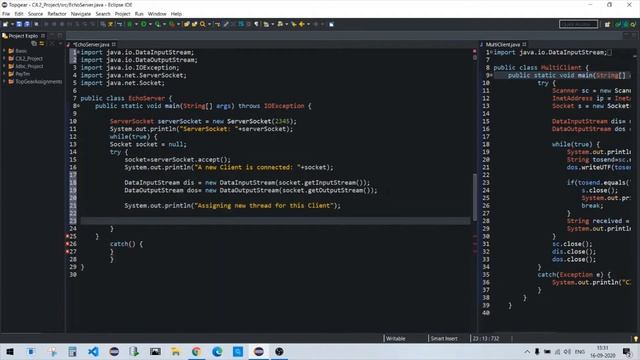Click the Toggle Mark Occurrences pencil icon

click(x=226, y=24)
